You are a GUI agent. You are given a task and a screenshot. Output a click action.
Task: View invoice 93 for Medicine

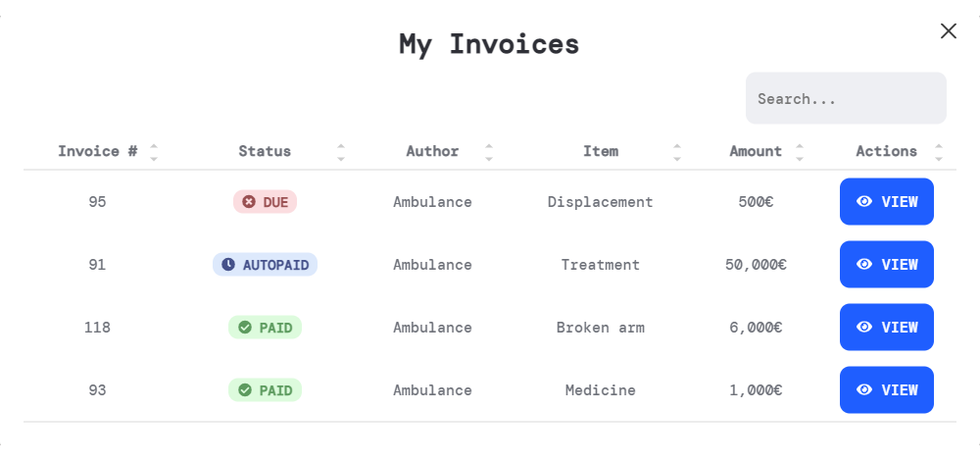coord(886,390)
